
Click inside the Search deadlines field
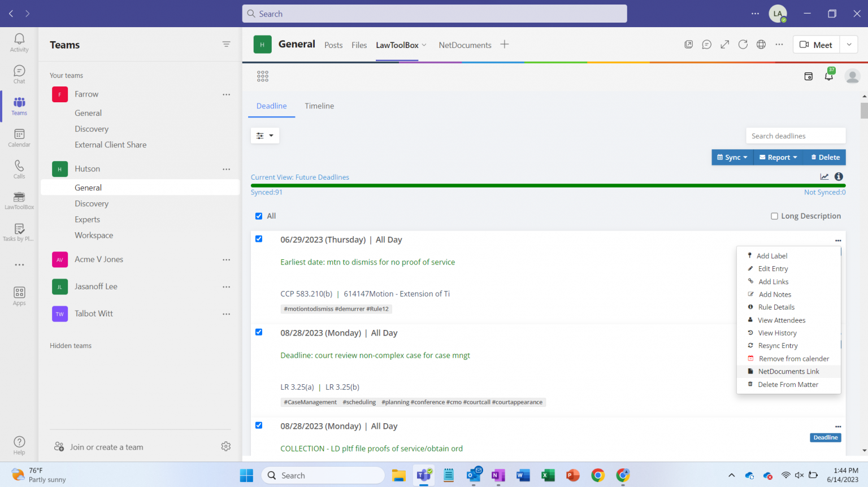(795, 136)
